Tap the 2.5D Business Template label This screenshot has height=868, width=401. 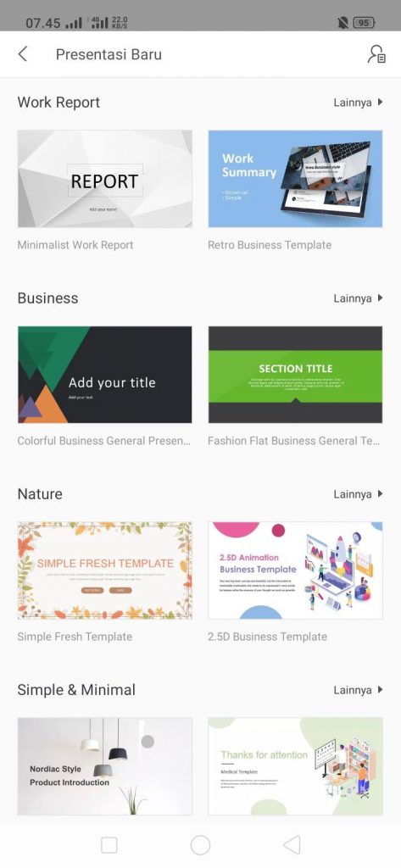click(x=268, y=637)
